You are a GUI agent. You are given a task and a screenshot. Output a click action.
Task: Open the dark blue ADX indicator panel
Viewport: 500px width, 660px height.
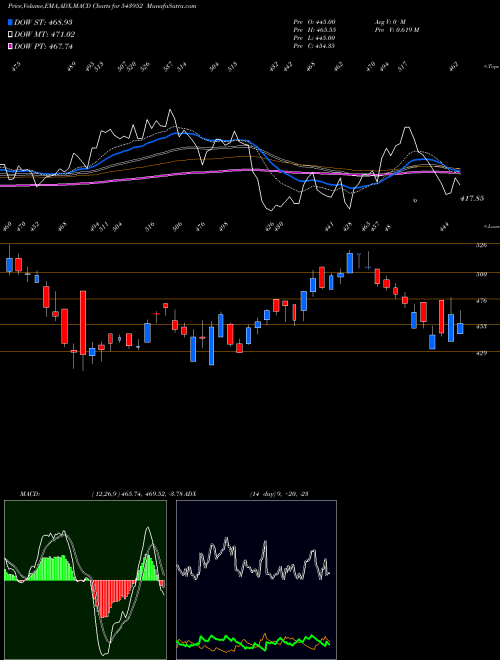(x=256, y=580)
